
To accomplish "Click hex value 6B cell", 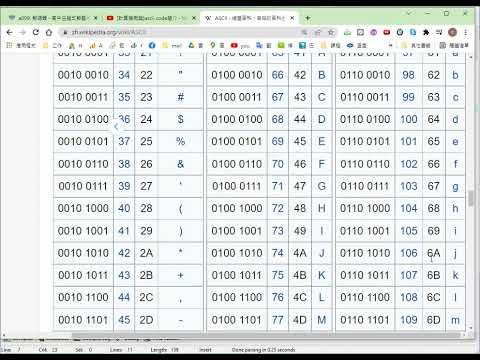I will point(434,275).
